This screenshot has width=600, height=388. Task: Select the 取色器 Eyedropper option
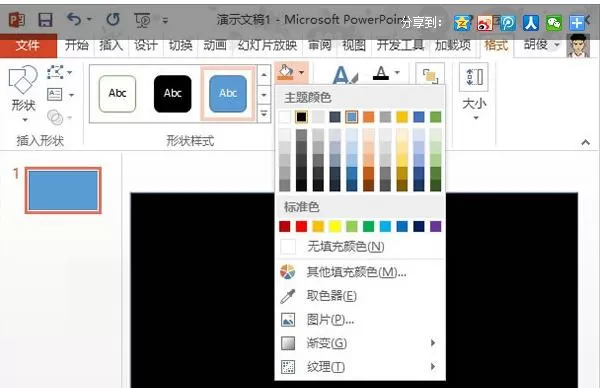pyautogui.click(x=360, y=296)
